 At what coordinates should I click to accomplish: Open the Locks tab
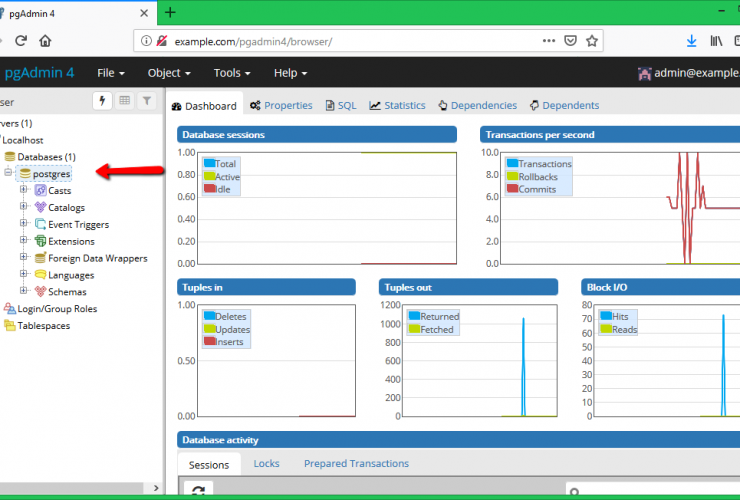(x=266, y=464)
